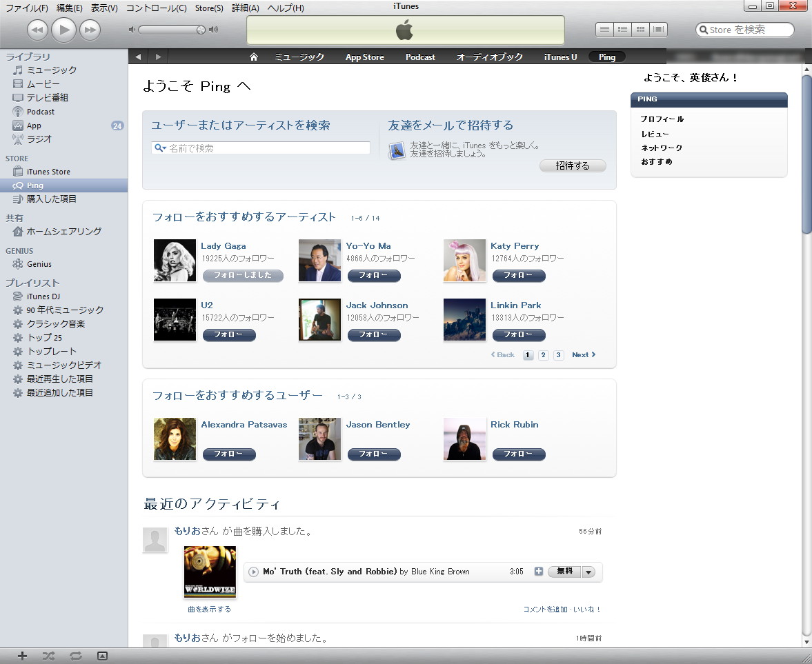
Task: Create a new playlist with the plus icon
Action: click(22, 656)
